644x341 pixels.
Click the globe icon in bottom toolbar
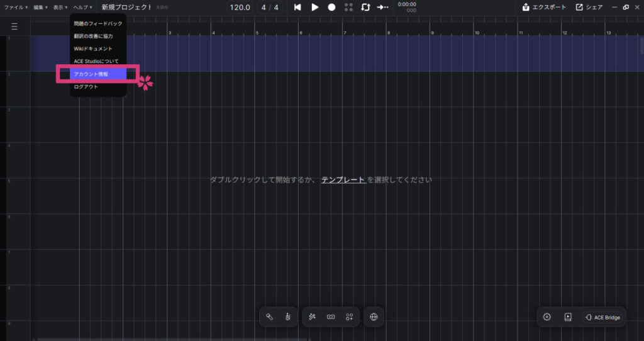pyautogui.click(x=374, y=317)
